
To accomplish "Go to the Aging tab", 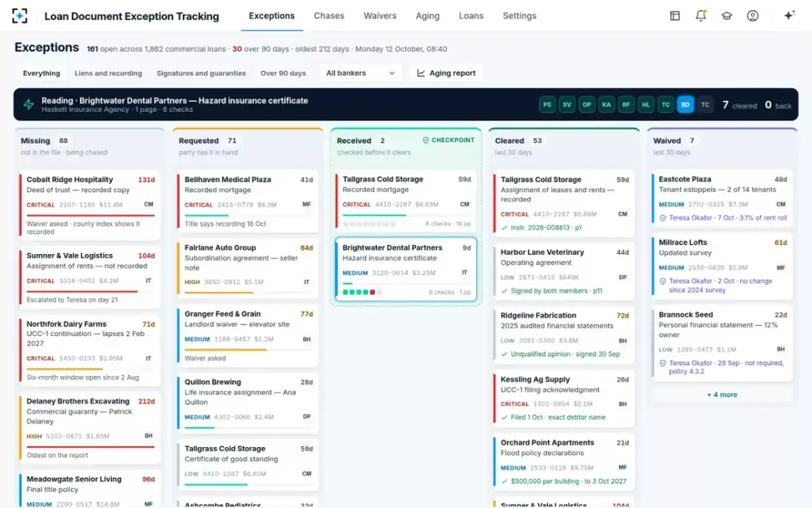I will click(428, 16).
